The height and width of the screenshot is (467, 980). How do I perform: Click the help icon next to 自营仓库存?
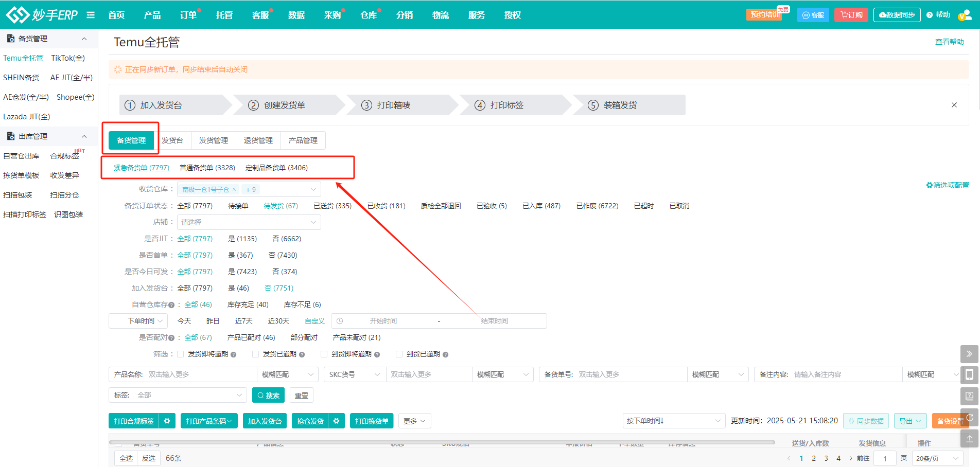point(171,305)
